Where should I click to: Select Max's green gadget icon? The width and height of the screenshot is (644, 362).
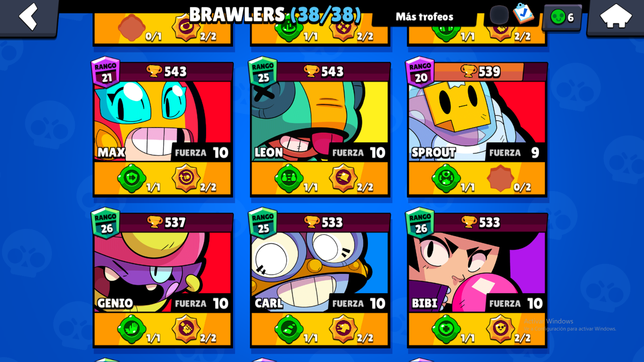point(132,178)
